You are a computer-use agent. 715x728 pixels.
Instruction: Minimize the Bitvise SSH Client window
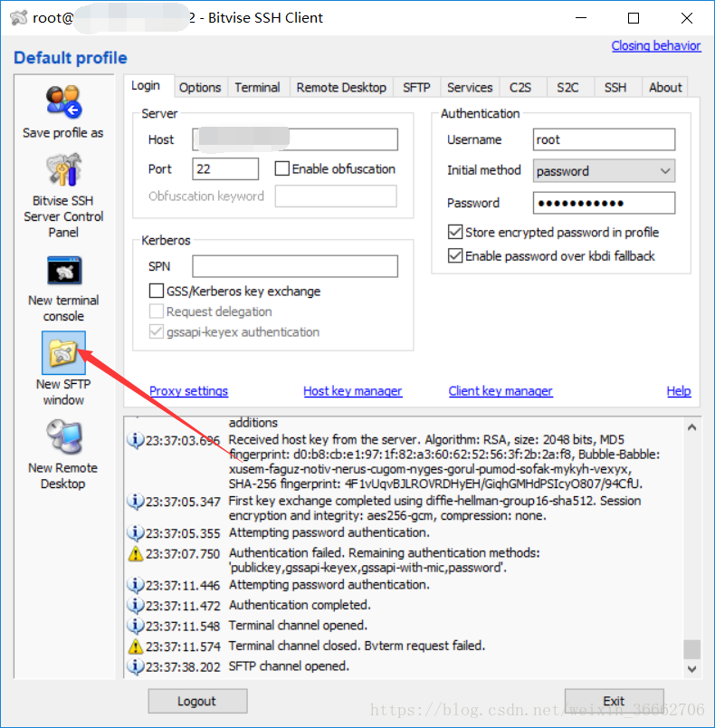[x=581, y=18]
